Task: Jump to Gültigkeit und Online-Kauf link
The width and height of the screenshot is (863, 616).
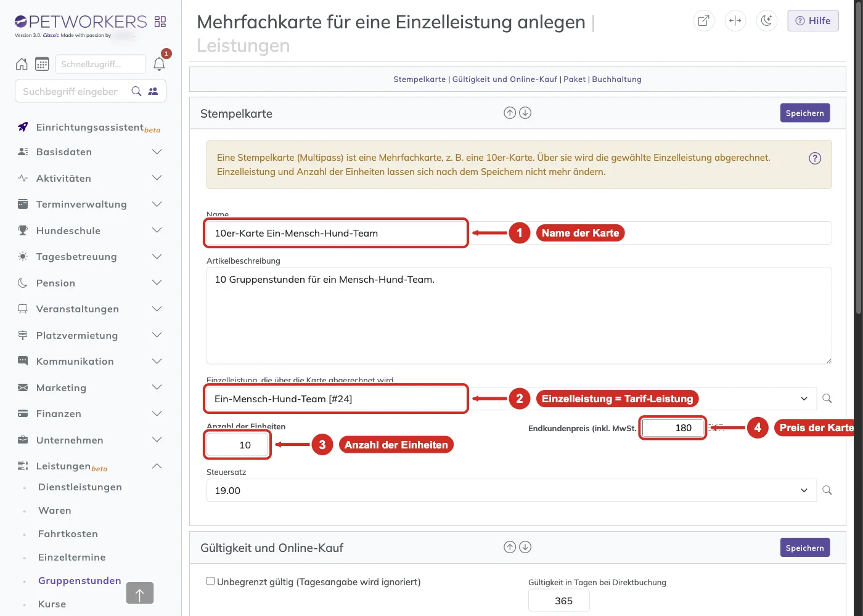Action: pyautogui.click(x=505, y=79)
